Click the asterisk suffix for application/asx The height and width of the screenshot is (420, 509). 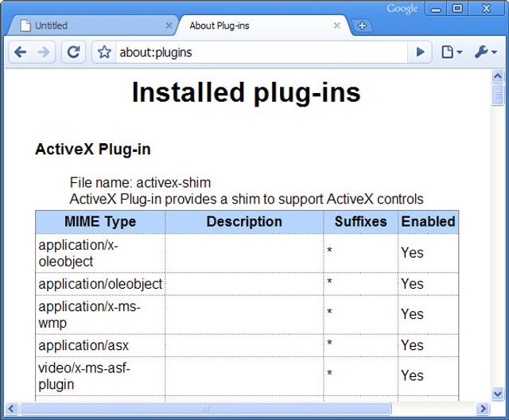tap(329, 343)
